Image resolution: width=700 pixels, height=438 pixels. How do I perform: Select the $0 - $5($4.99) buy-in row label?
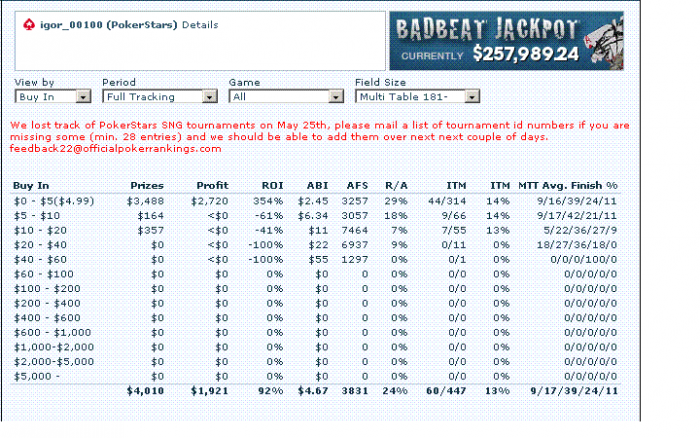[x=54, y=201]
